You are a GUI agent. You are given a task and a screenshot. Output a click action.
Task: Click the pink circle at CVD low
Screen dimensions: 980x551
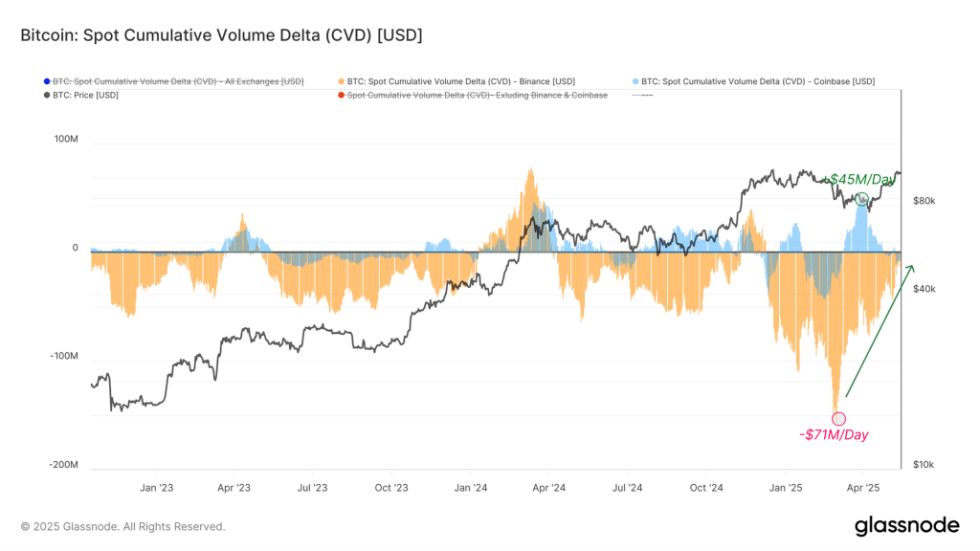(838, 419)
